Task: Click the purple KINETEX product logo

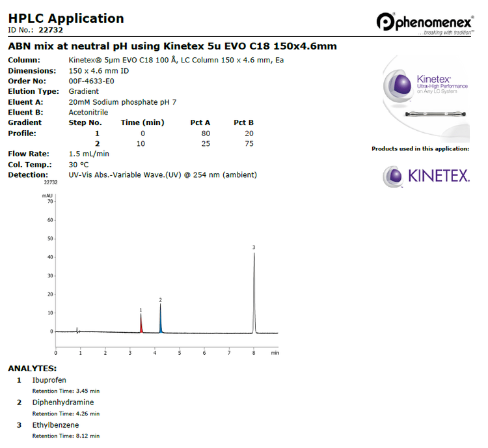Action: (x=426, y=176)
